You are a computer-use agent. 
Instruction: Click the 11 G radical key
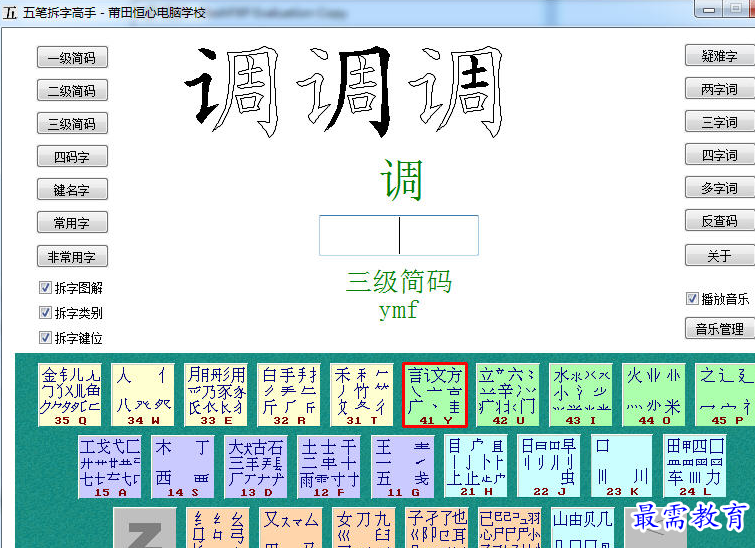click(x=403, y=467)
